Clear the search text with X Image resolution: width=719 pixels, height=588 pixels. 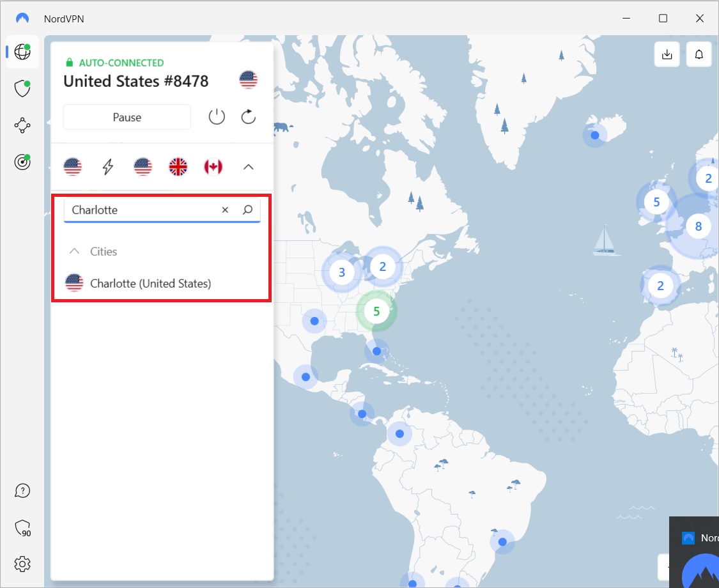pyautogui.click(x=225, y=210)
